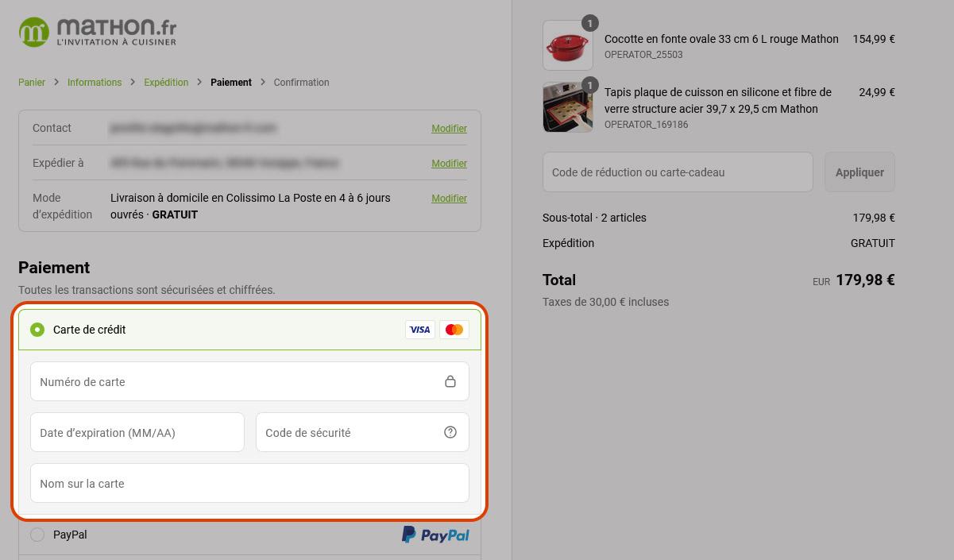The image size is (954, 560).
Task: Click the Tapis plaque de cuisson product name
Action: coord(718,101)
